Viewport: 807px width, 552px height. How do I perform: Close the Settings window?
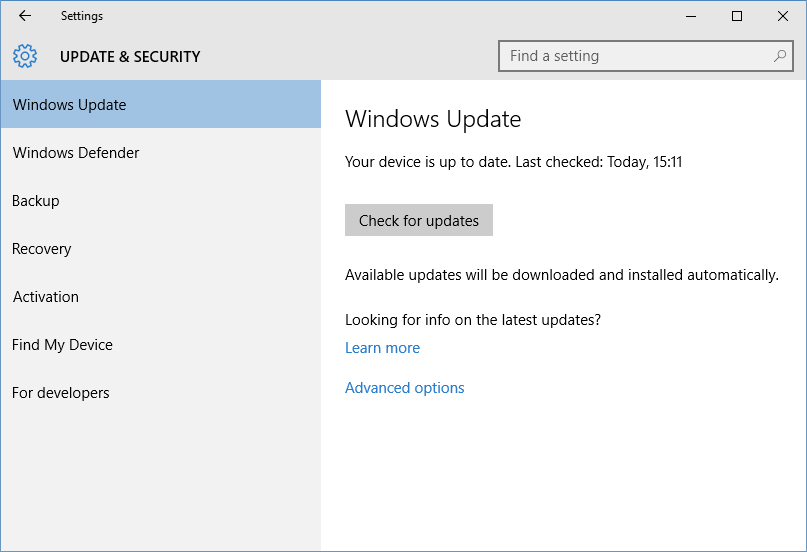click(783, 16)
